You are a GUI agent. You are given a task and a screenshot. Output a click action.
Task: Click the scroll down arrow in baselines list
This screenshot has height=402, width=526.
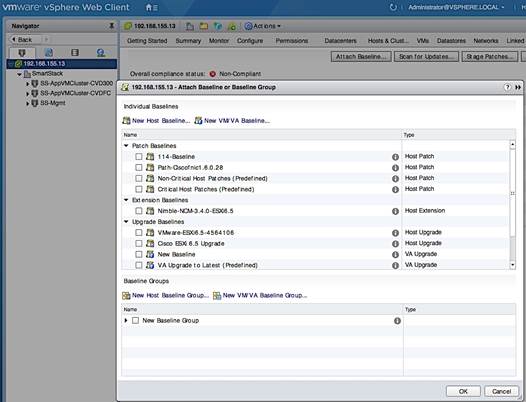pos(512,265)
